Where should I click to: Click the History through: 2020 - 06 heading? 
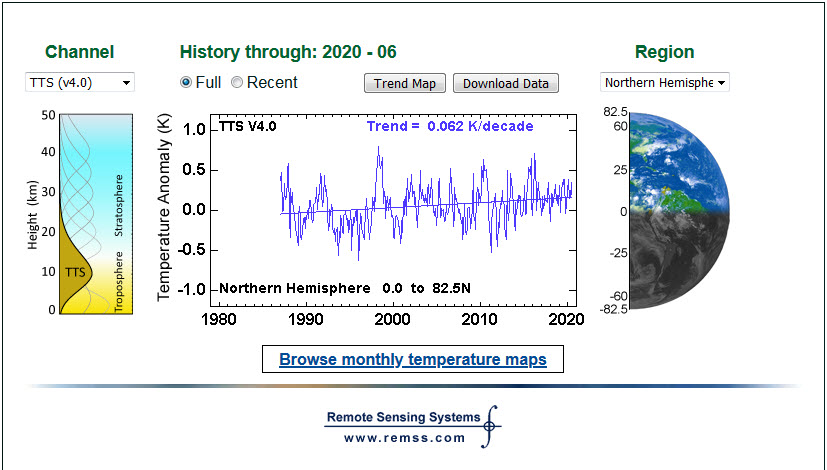pyautogui.click(x=288, y=52)
